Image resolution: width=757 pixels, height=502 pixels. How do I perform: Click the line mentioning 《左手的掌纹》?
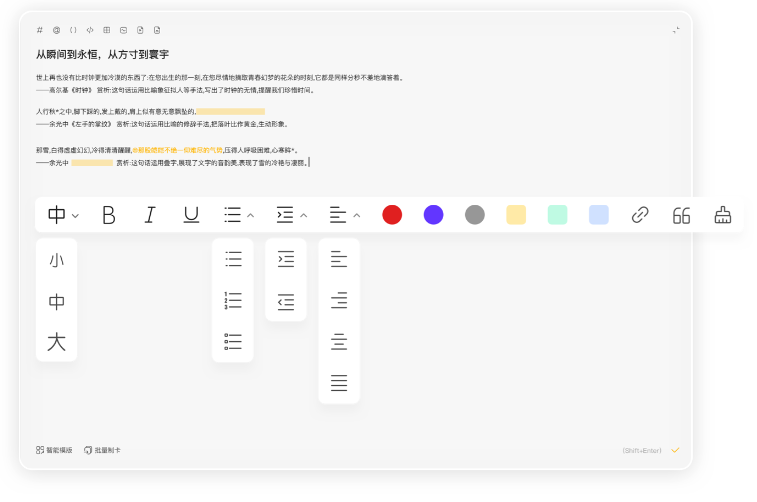pyautogui.click(x=162, y=124)
